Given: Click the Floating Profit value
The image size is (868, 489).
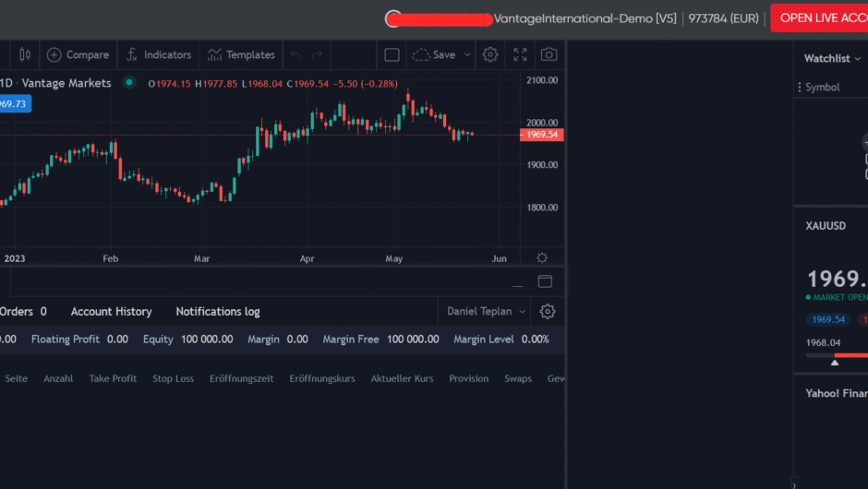Looking at the screenshot, I should coord(117,340).
